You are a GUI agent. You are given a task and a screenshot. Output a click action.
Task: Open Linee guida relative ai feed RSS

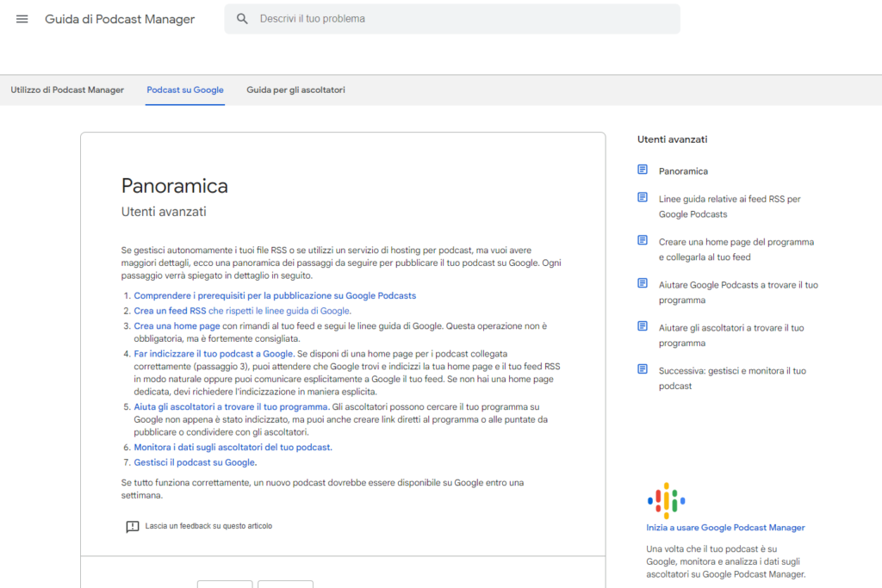click(730, 207)
